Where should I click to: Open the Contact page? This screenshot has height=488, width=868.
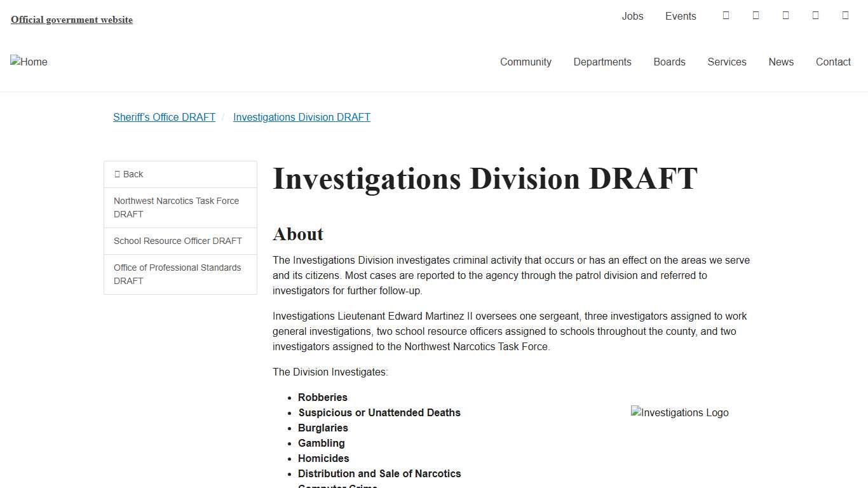(833, 62)
